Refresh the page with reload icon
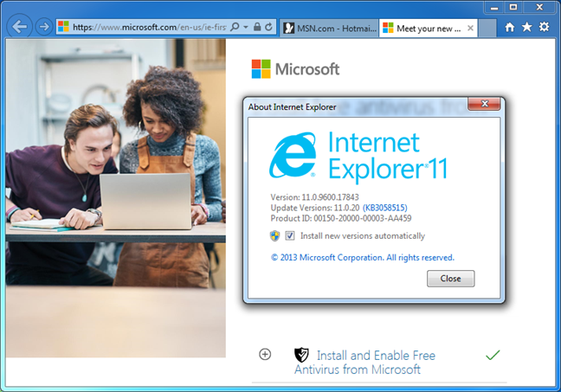This screenshot has height=392, width=561. (x=268, y=27)
